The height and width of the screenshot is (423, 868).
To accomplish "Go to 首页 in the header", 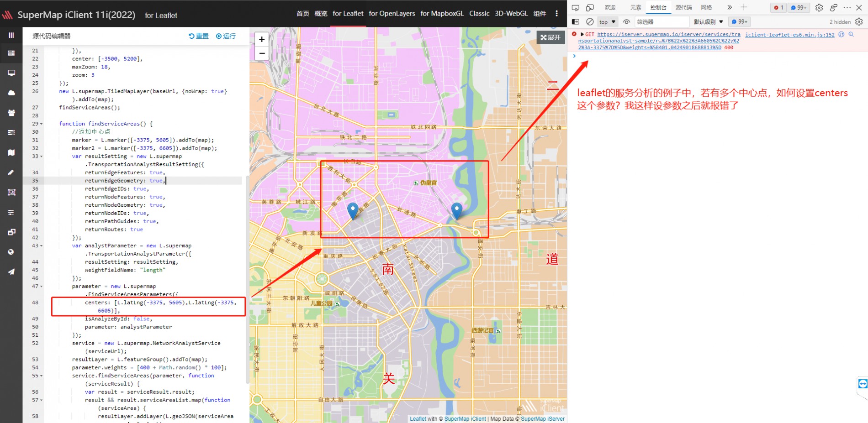I will [303, 14].
